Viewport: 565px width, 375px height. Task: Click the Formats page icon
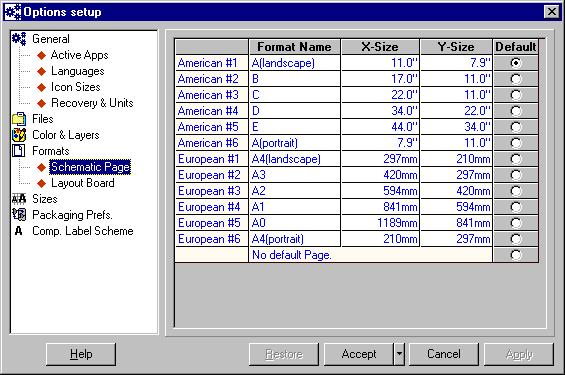tap(19, 151)
